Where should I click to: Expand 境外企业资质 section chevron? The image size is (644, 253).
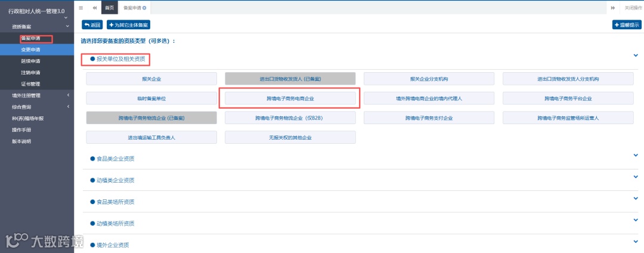[x=636, y=242]
